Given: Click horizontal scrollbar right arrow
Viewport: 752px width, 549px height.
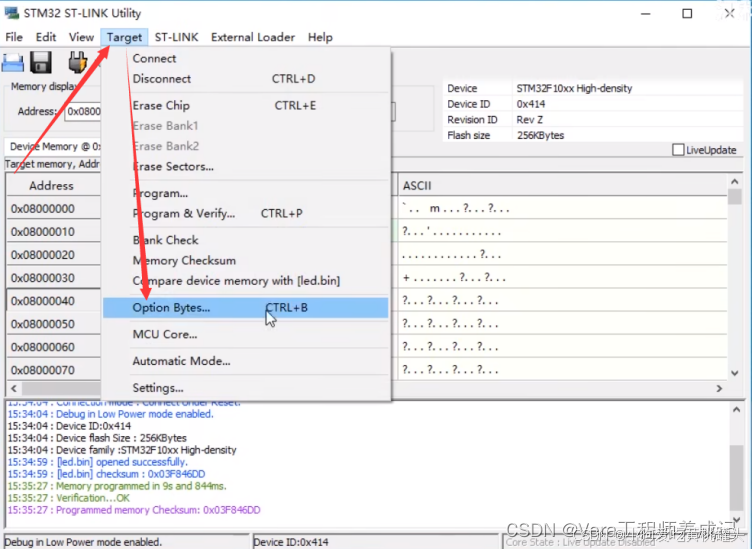Looking at the screenshot, I should point(719,388).
